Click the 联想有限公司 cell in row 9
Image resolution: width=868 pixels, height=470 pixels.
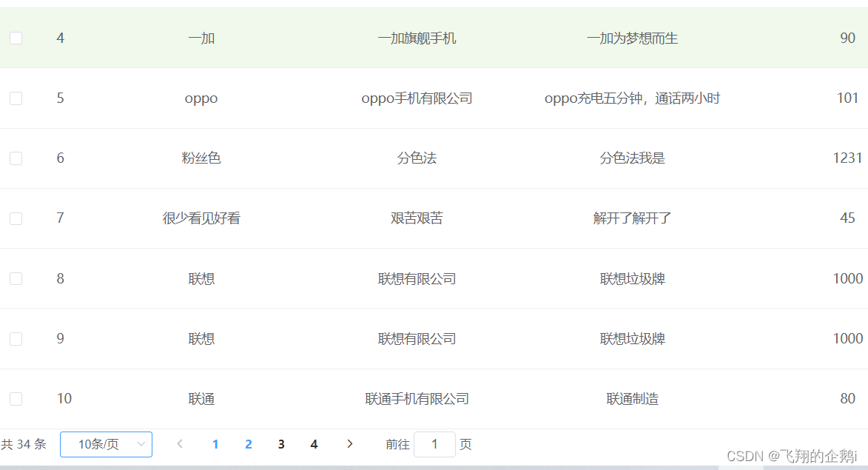(417, 339)
